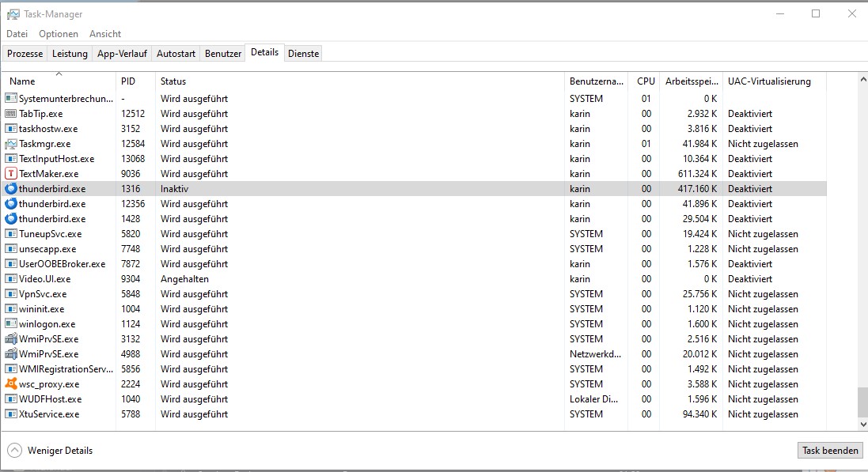Click the Task beenden button
868x472 pixels.
click(830, 451)
